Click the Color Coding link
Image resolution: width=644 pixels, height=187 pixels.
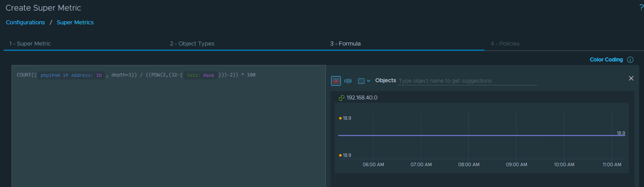coord(606,60)
